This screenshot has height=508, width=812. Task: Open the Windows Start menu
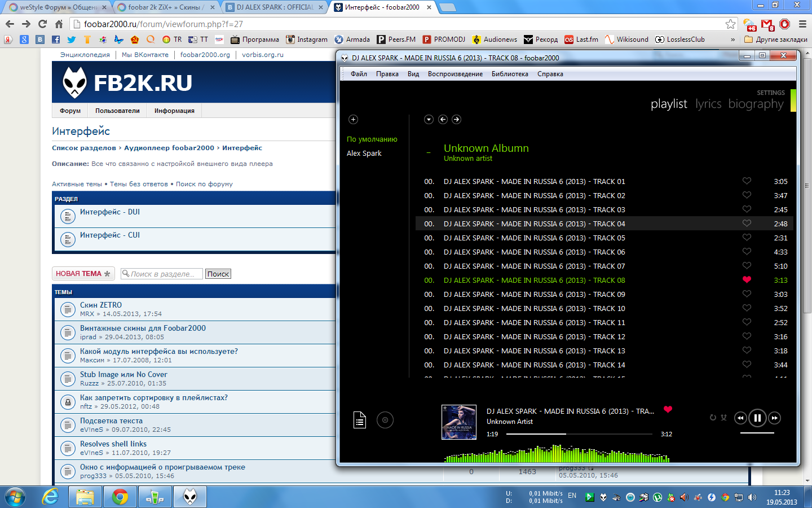(x=16, y=497)
